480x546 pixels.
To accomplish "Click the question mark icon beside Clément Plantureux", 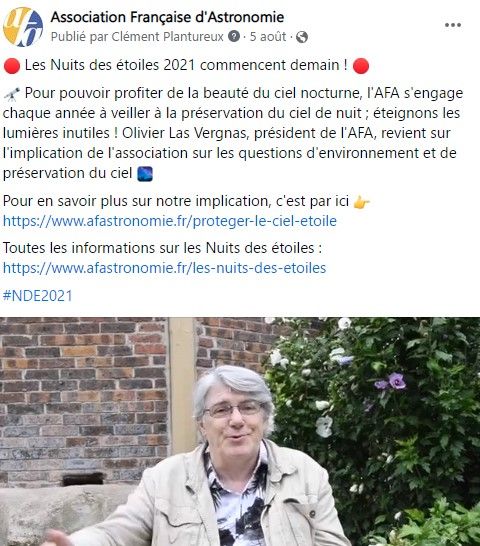I will (x=234, y=36).
